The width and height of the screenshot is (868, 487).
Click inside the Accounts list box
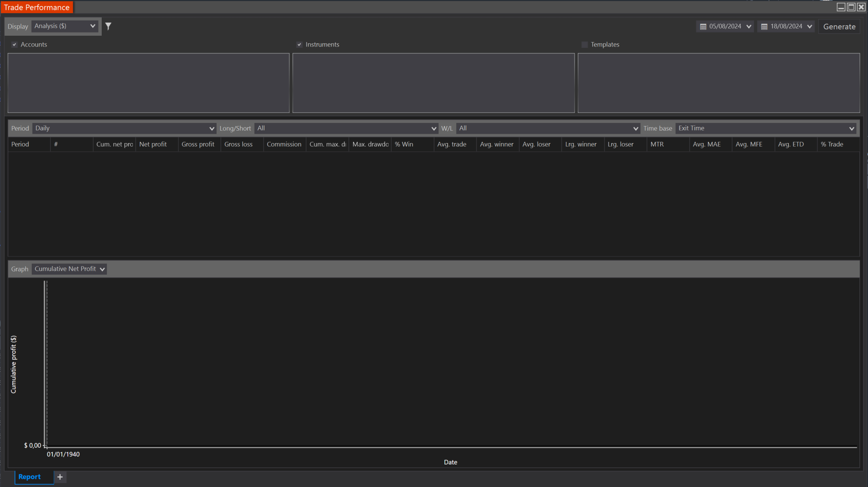click(148, 83)
